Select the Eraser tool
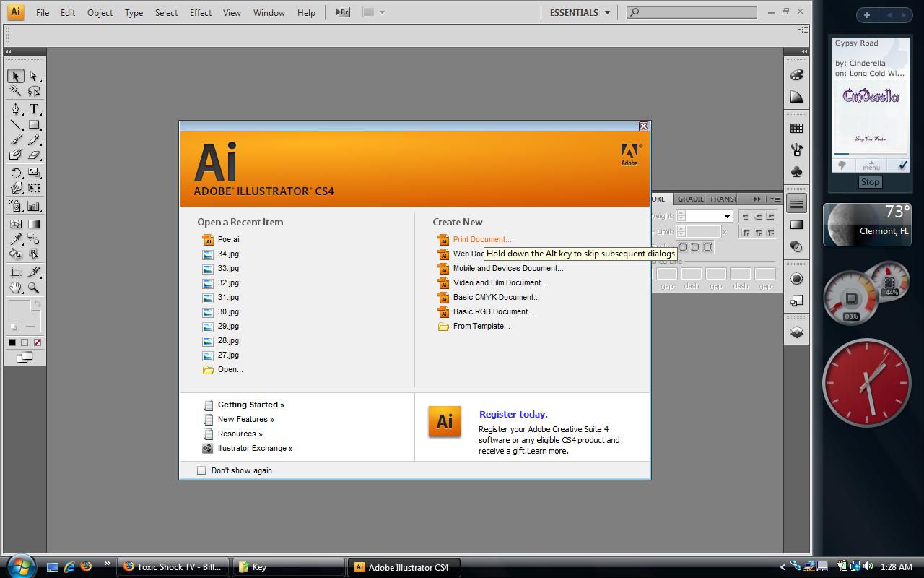Viewport: 924px width, 578px height. coord(34,155)
